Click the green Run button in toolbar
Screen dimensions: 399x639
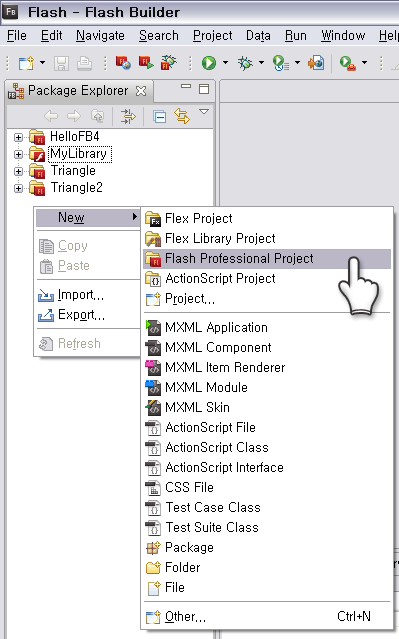[209, 63]
